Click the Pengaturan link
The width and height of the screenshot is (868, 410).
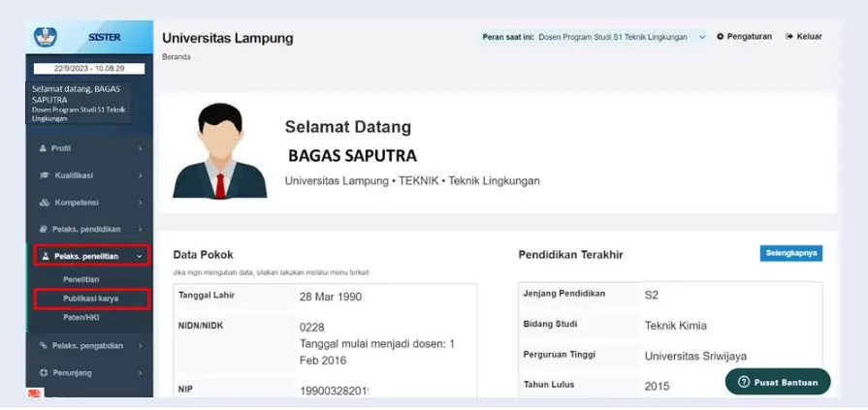(744, 37)
